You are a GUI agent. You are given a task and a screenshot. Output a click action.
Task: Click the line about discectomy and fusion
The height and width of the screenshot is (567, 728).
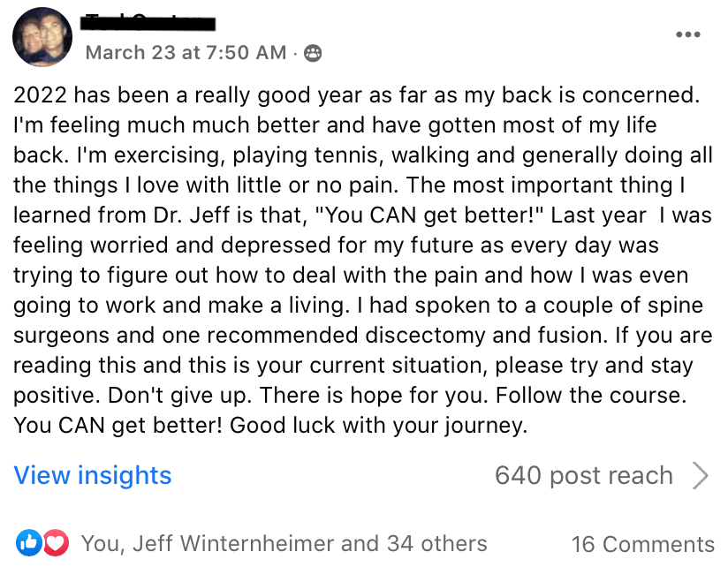[x=362, y=335]
